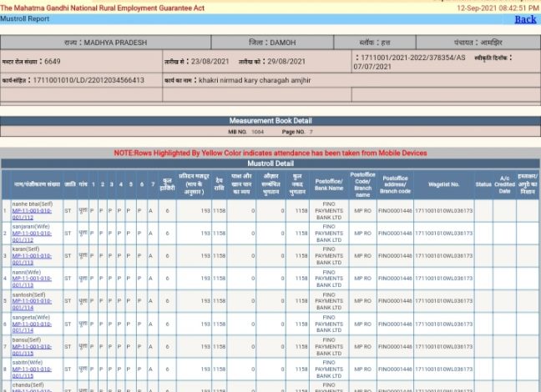Click the Wagelist No. column header

443,184
